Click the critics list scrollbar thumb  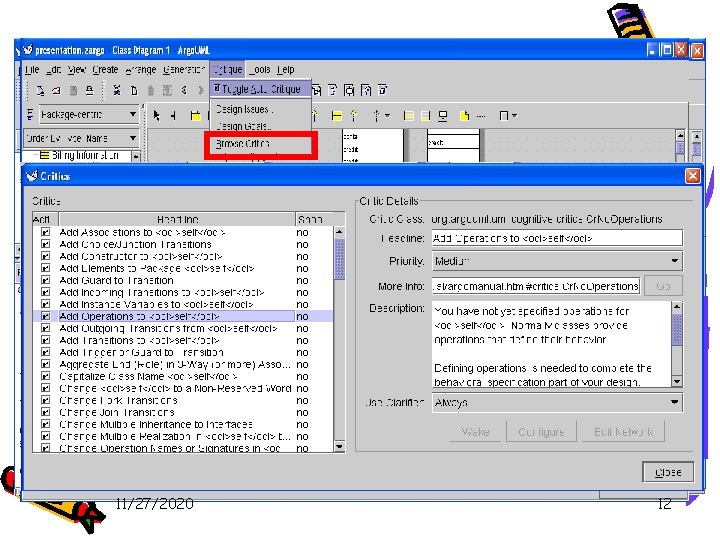point(339,259)
